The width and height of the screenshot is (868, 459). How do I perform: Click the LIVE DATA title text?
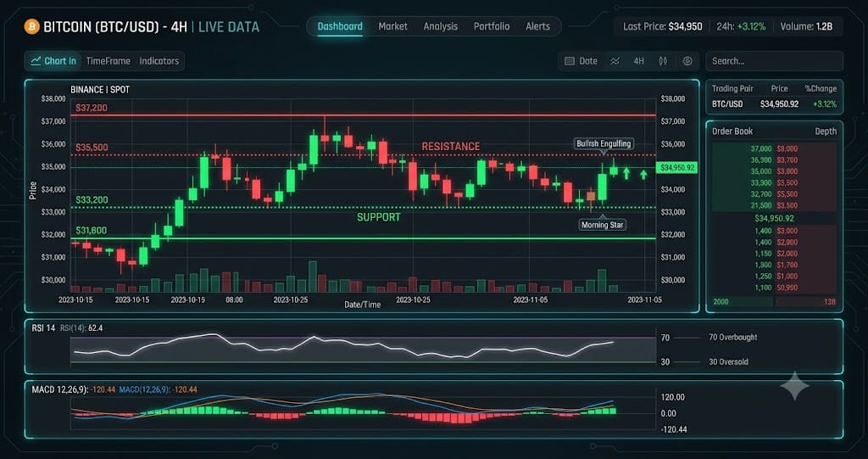(229, 26)
